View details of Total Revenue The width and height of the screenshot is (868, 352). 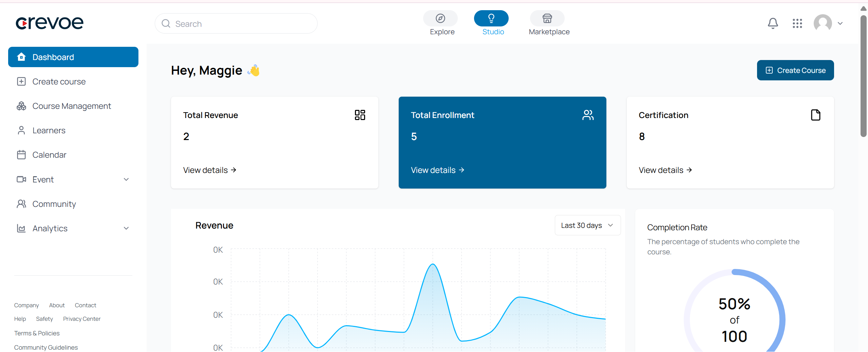pos(210,170)
